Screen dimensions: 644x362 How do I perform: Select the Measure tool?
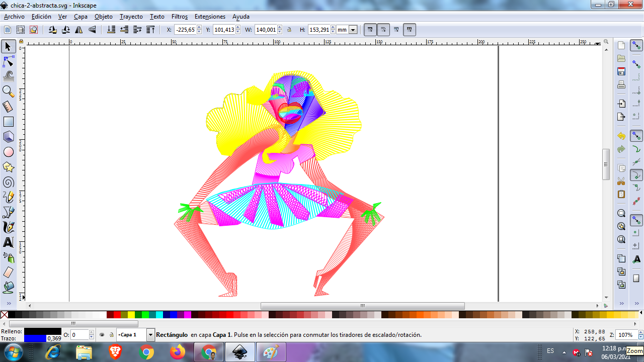pos(8,107)
